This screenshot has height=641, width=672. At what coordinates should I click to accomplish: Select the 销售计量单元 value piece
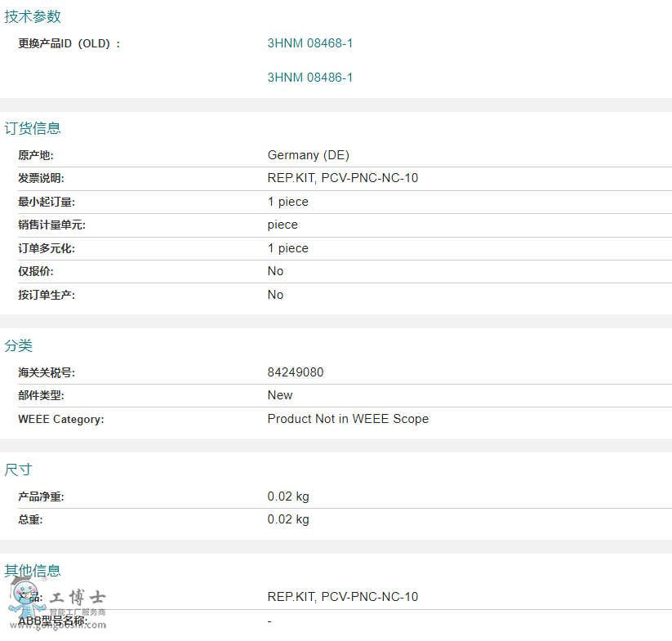tap(283, 225)
